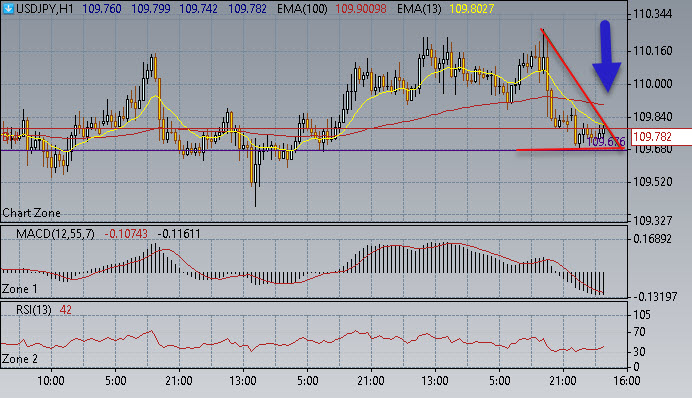Click the 110.000 price axis label
The width and height of the screenshot is (692, 398).
coord(652,84)
